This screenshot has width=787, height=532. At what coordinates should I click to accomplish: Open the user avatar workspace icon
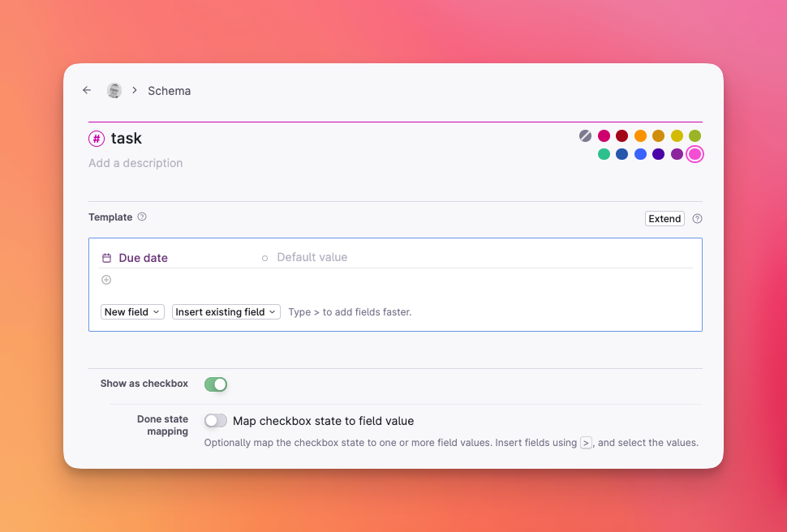114,90
